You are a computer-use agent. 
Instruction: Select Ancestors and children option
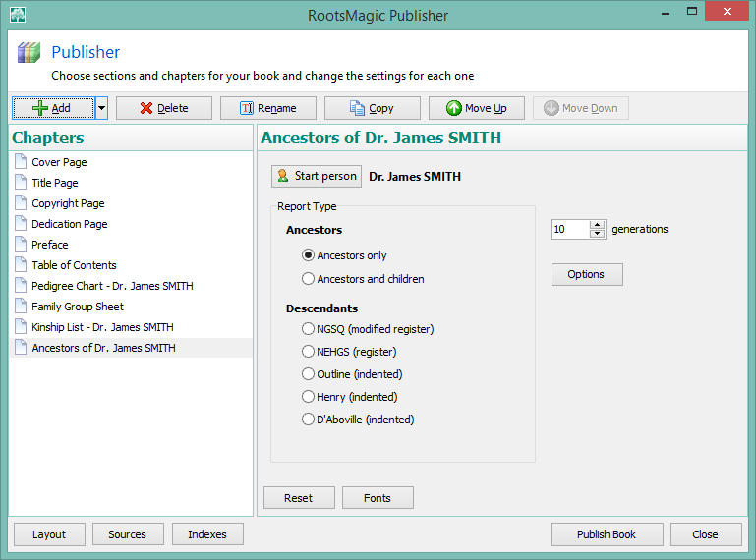tap(363, 279)
